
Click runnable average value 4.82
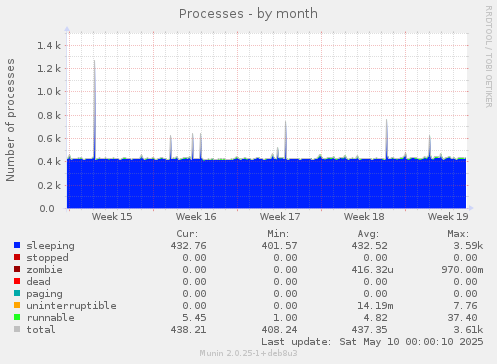(x=375, y=318)
